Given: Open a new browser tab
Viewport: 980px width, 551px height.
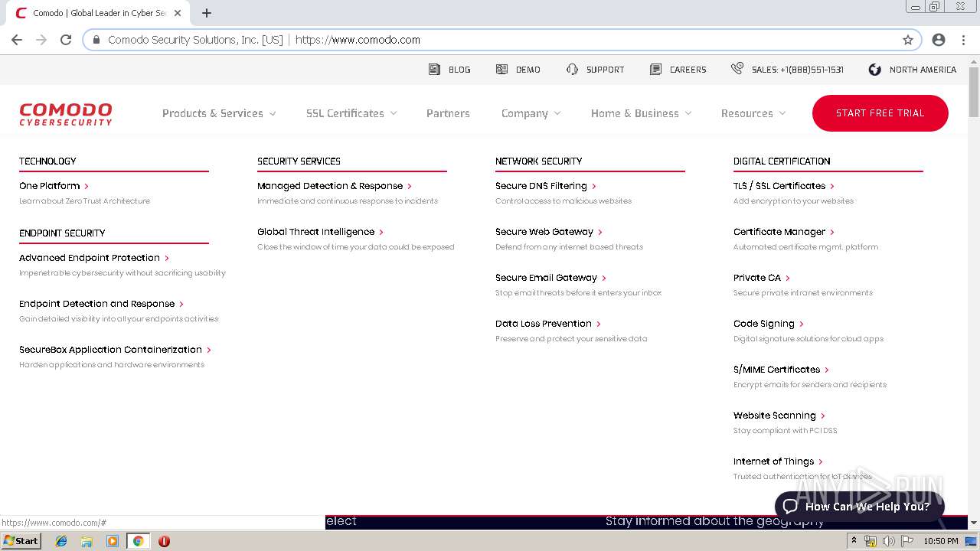Looking at the screenshot, I should pyautogui.click(x=207, y=13).
